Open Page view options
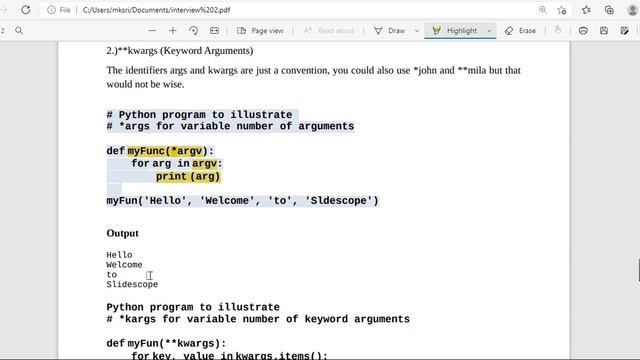Screen dimensions: 640x360 [260, 31]
